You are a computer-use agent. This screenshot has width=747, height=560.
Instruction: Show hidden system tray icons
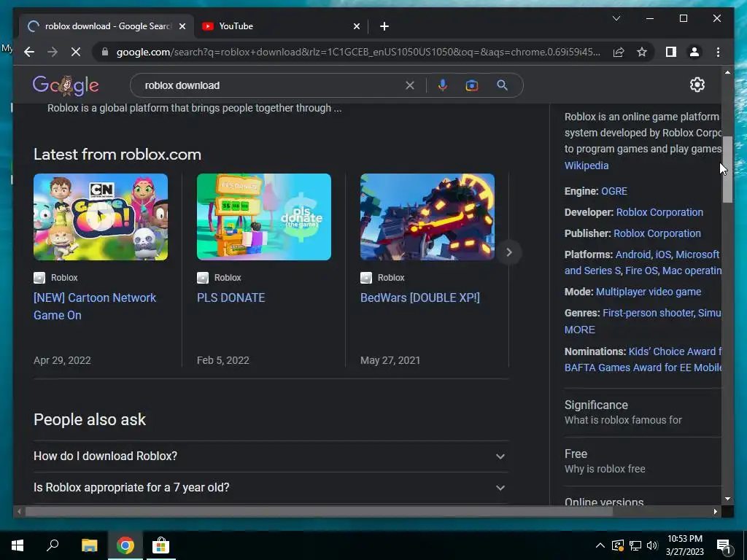click(x=600, y=545)
